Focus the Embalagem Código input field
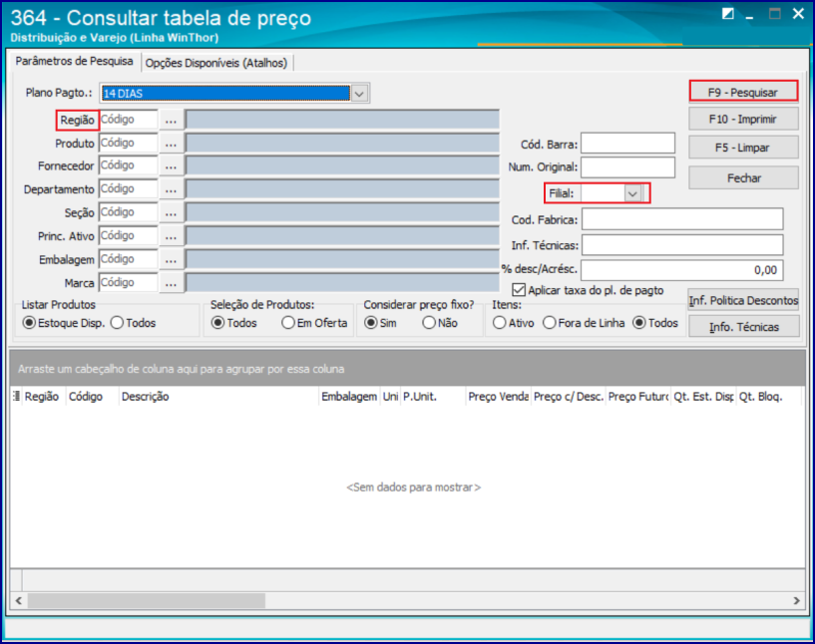Screen dimensions: 815x644 click(128, 259)
